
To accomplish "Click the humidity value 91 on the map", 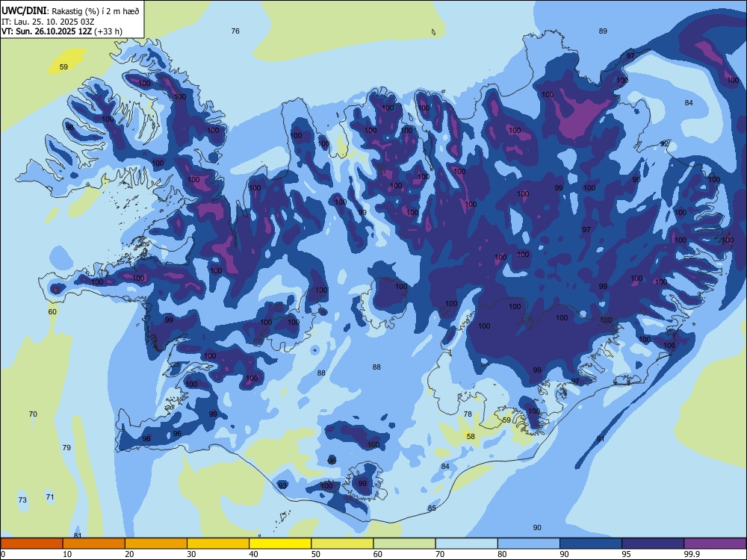I will coord(601,438).
